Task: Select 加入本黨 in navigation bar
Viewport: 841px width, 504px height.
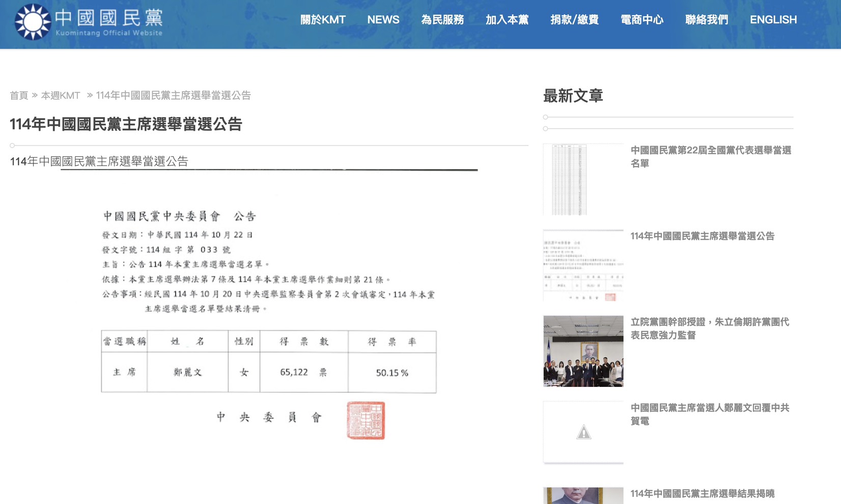Action: pyautogui.click(x=507, y=20)
